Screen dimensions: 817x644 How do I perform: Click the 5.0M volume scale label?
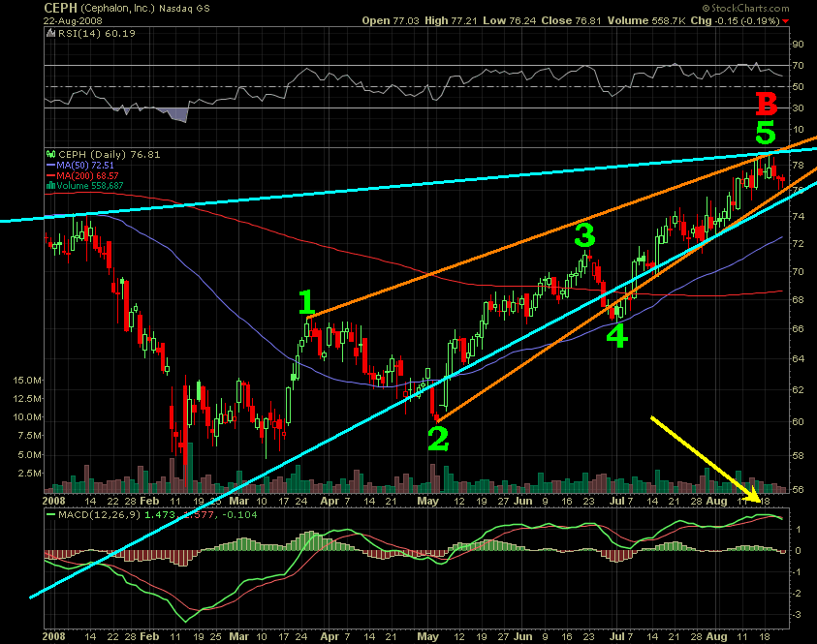[30, 455]
